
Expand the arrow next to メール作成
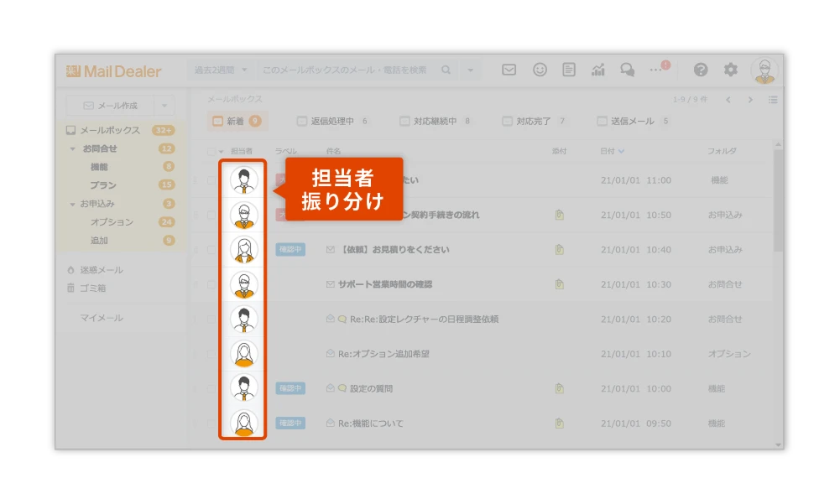pyautogui.click(x=164, y=106)
